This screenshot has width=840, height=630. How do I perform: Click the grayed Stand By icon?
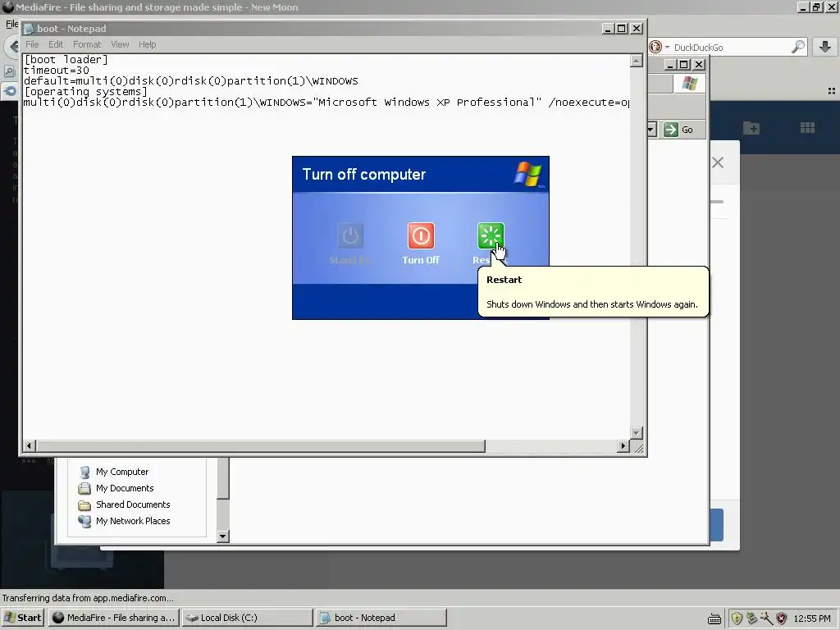pos(349,235)
